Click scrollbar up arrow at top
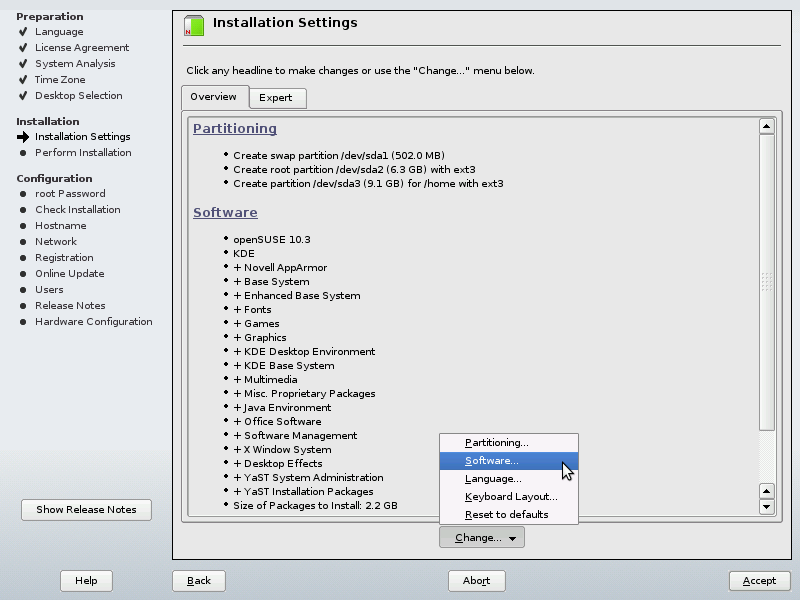The image size is (800, 600). [767, 126]
